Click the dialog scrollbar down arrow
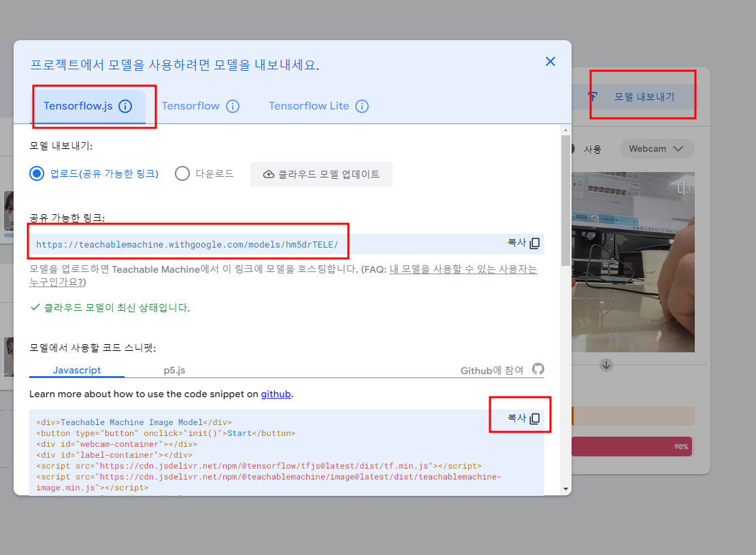The image size is (756, 555). click(x=565, y=489)
